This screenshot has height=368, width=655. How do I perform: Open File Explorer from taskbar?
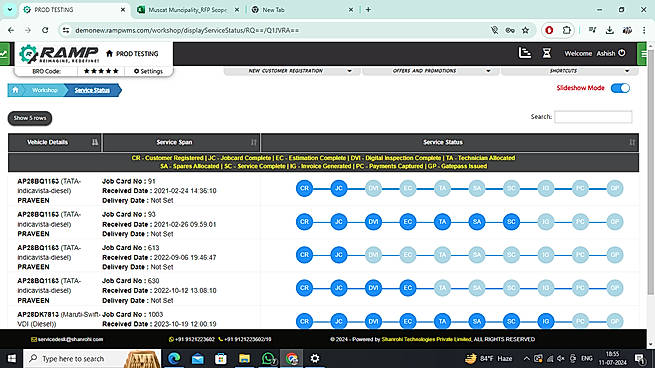(x=244, y=358)
